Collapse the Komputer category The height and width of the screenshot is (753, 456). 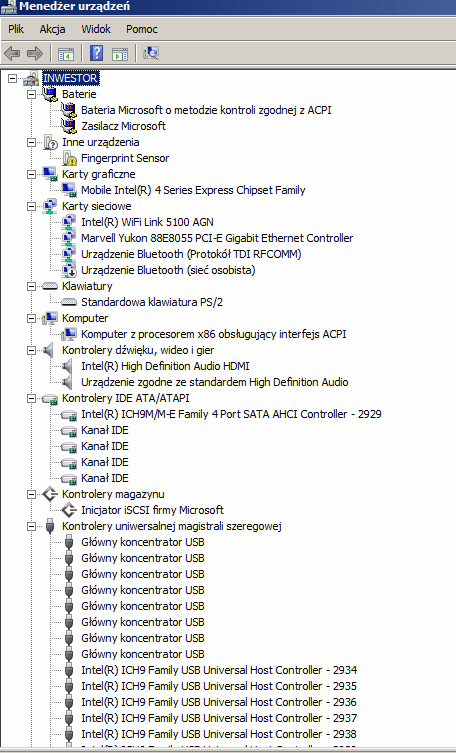(x=31, y=318)
